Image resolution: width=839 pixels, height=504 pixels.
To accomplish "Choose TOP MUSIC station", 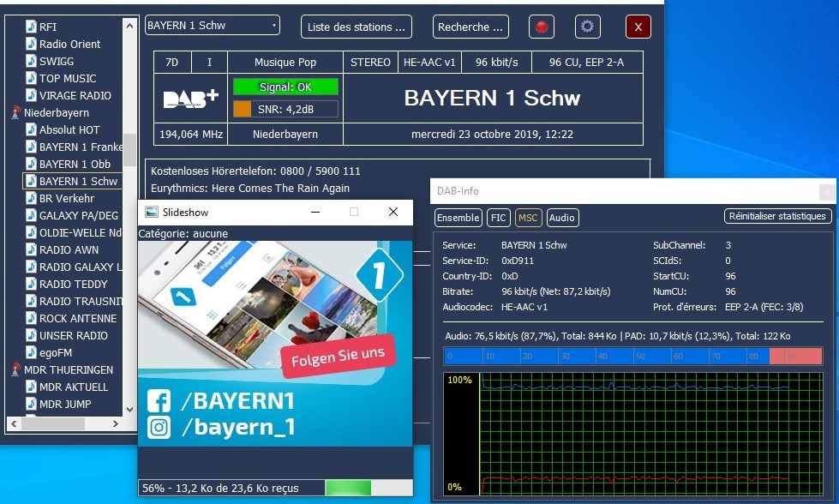I will [x=68, y=78].
